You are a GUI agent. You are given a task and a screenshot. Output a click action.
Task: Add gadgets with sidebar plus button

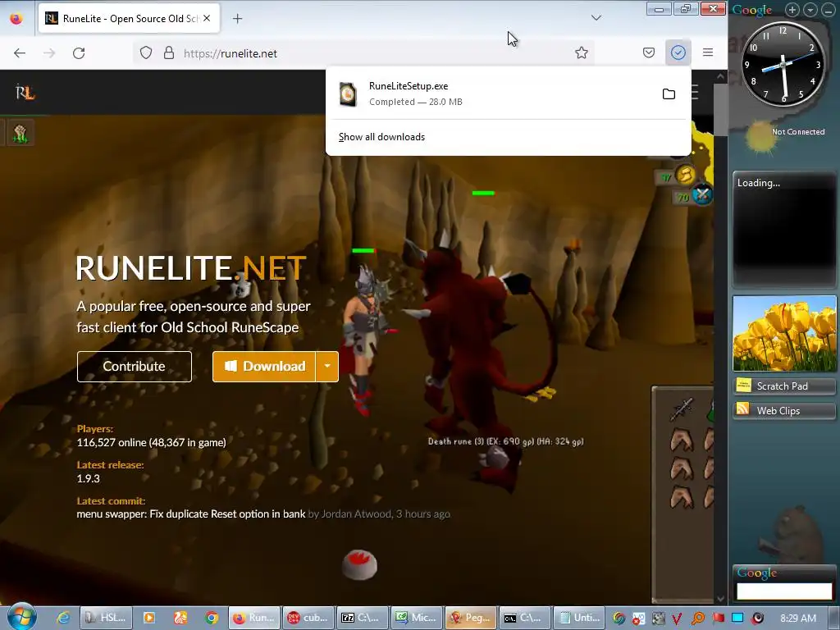click(792, 10)
